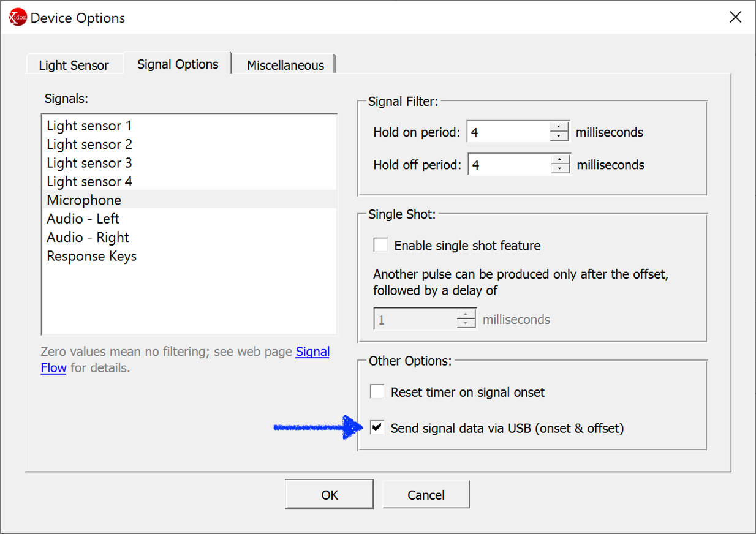Select the Microphone signal entry
This screenshot has width=756, height=534.
tap(84, 200)
